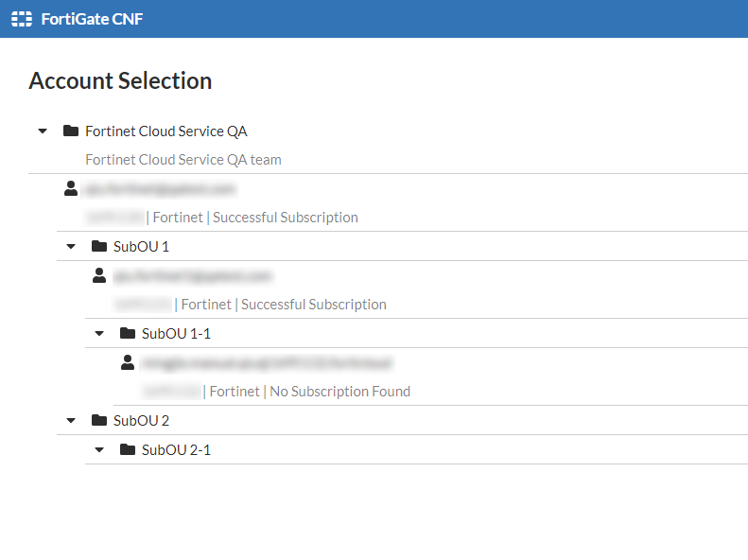Click the FortiGate CNF logo icon
The width and height of the screenshot is (748, 560).
21,19
